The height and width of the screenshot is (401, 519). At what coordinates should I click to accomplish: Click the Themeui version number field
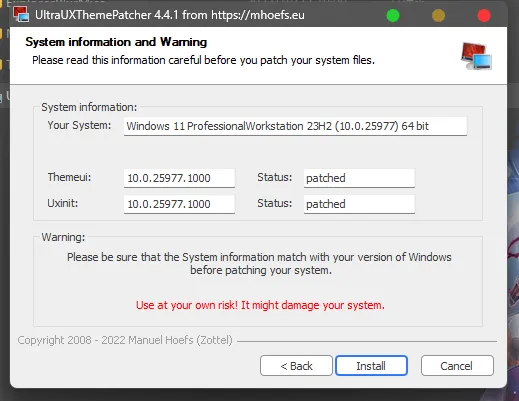(179, 178)
